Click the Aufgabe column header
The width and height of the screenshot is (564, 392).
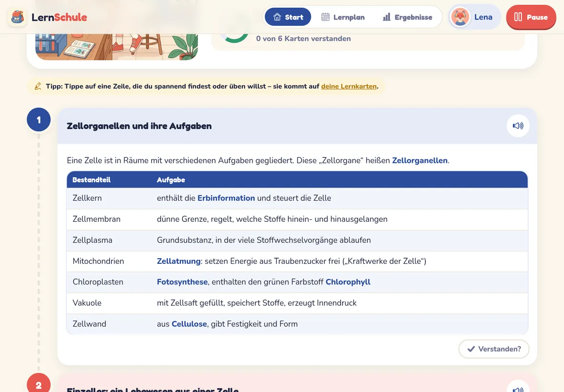tap(171, 180)
